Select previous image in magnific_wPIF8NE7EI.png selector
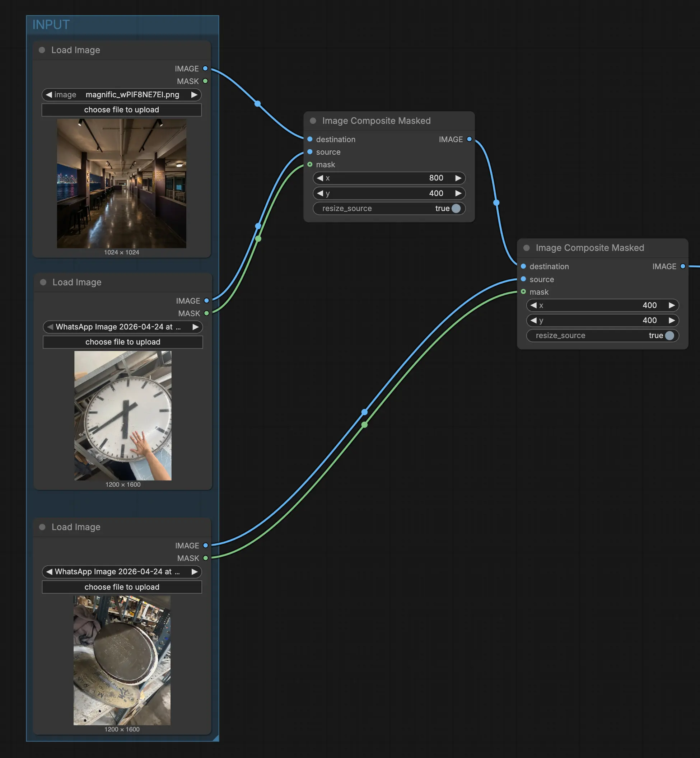The width and height of the screenshot is (700, 758). tap(48, 95)
